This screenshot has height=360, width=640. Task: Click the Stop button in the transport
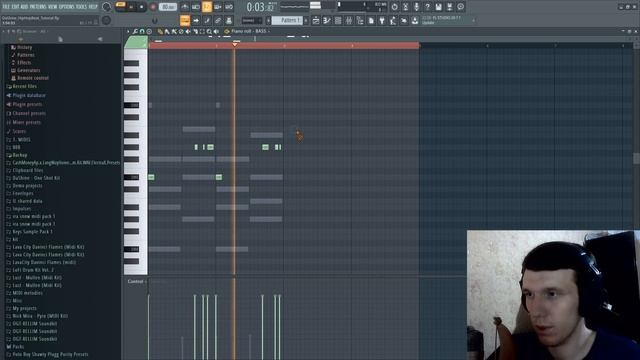point(142,7)
